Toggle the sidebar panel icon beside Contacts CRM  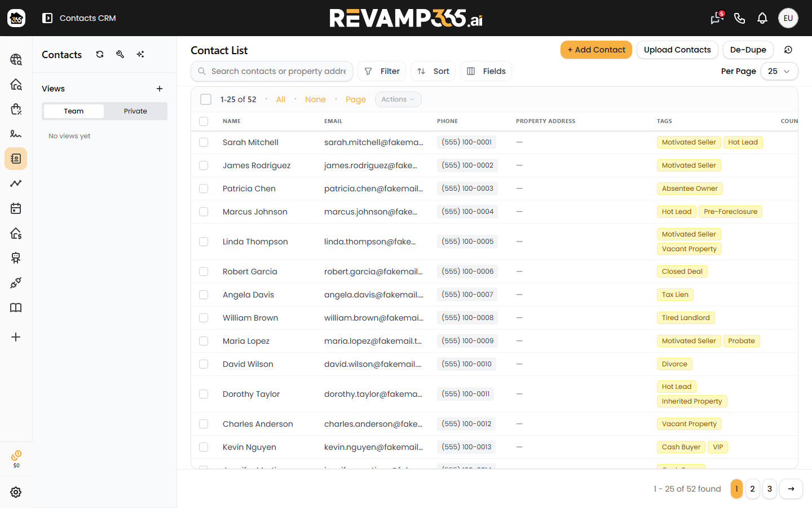[47, 18]
